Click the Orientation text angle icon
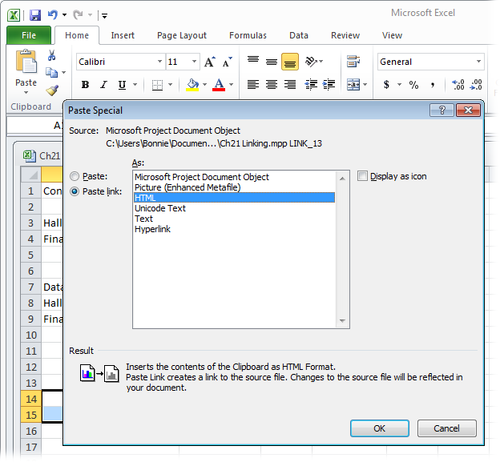 311,62
